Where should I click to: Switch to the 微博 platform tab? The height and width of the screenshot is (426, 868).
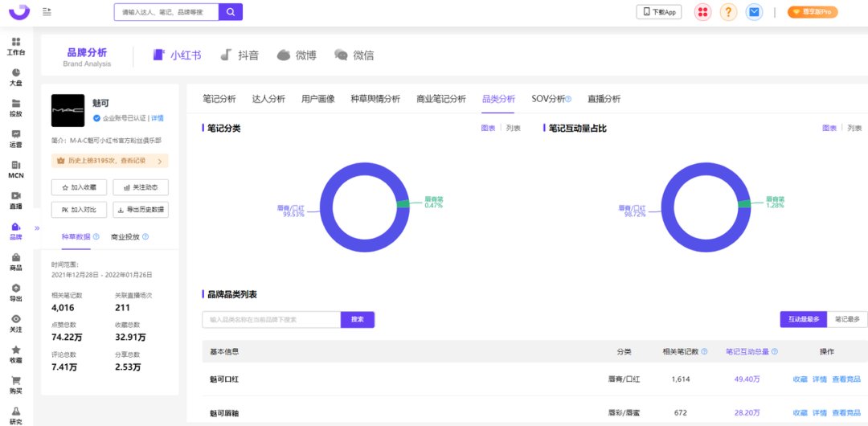(297, 55)
